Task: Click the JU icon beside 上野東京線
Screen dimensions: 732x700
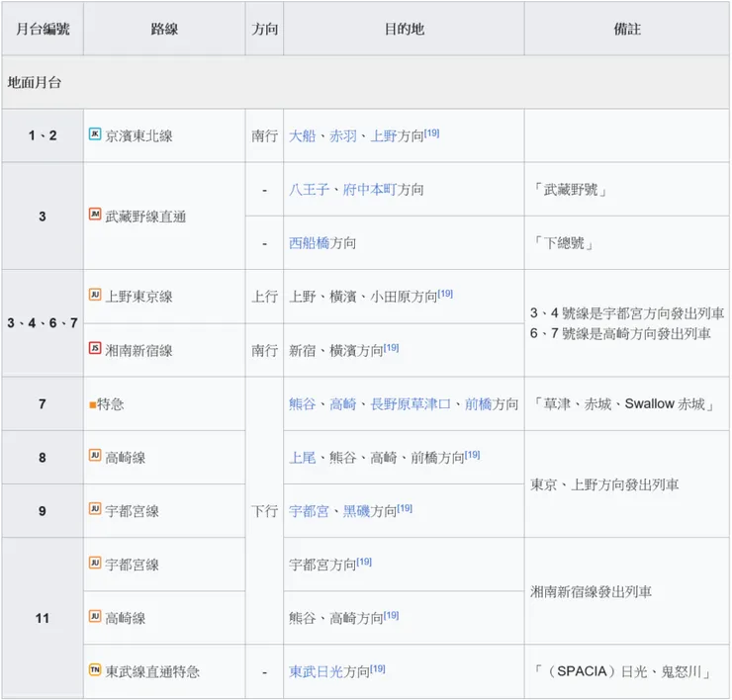Action: (x=95, y=295)
